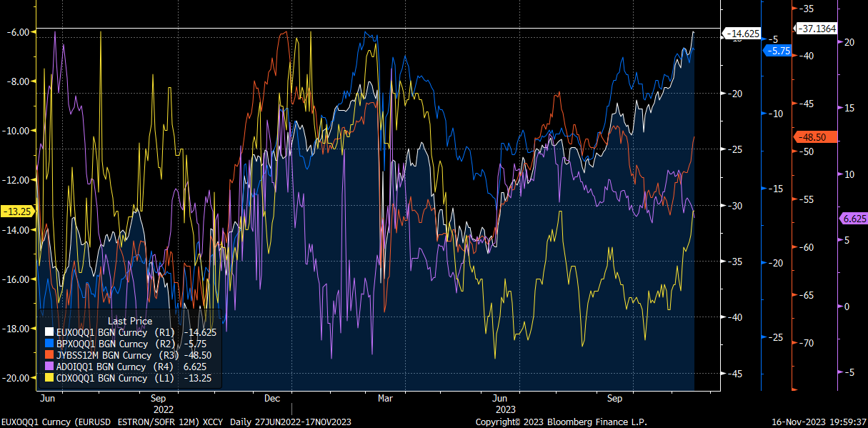Toggle visibility of the purple ADOIQQ1 line
The image size is (868, 428).
coord(48,367)
